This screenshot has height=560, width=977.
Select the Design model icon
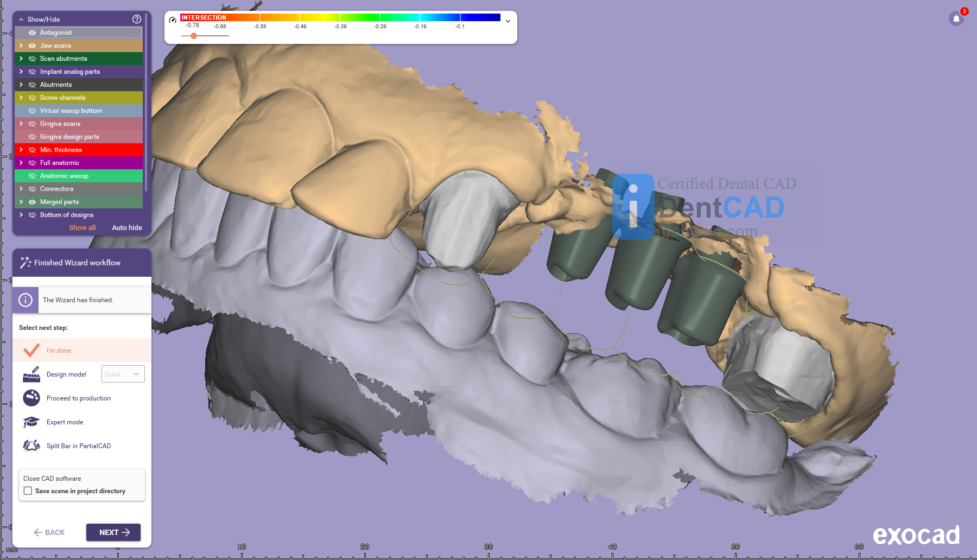click(x=31, y=374)
